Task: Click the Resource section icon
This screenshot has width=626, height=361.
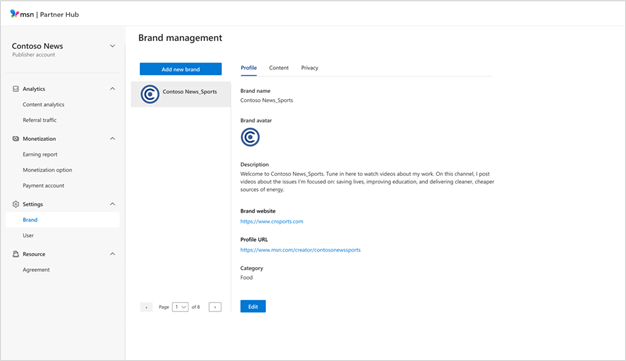Action: (x=16, y=254)
